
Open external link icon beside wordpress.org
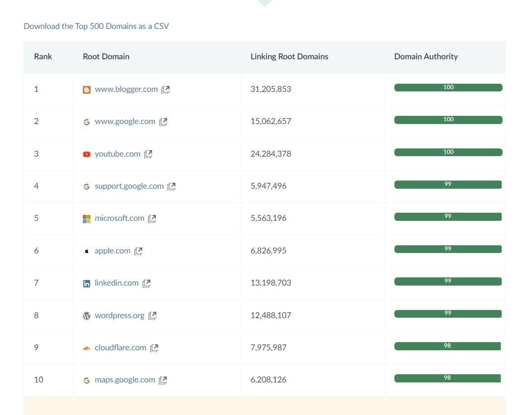152,315
